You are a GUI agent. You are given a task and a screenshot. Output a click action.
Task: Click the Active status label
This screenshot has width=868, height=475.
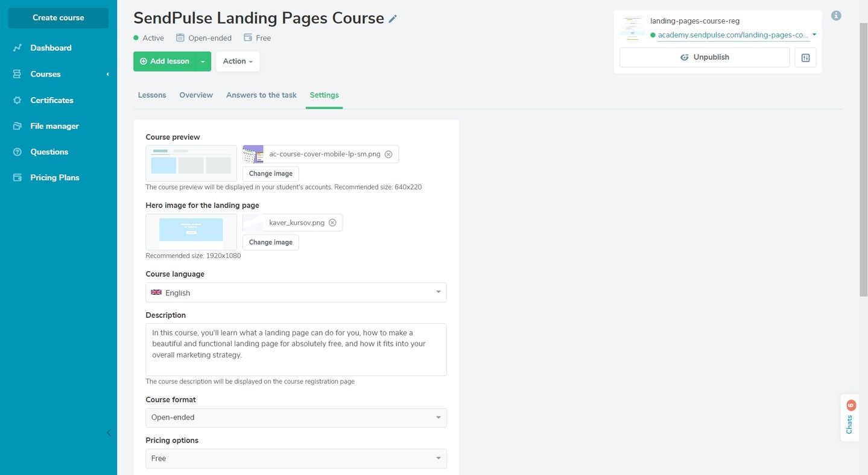153,38
